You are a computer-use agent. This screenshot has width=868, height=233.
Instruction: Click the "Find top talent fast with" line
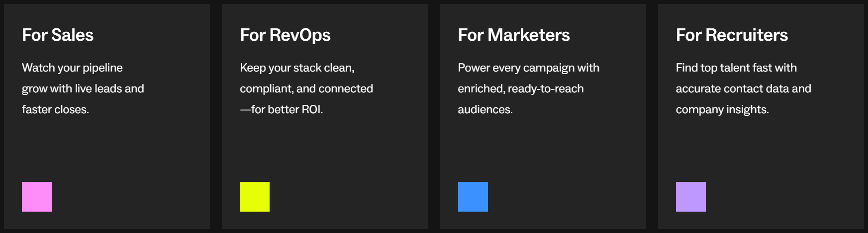click(736, 68)
